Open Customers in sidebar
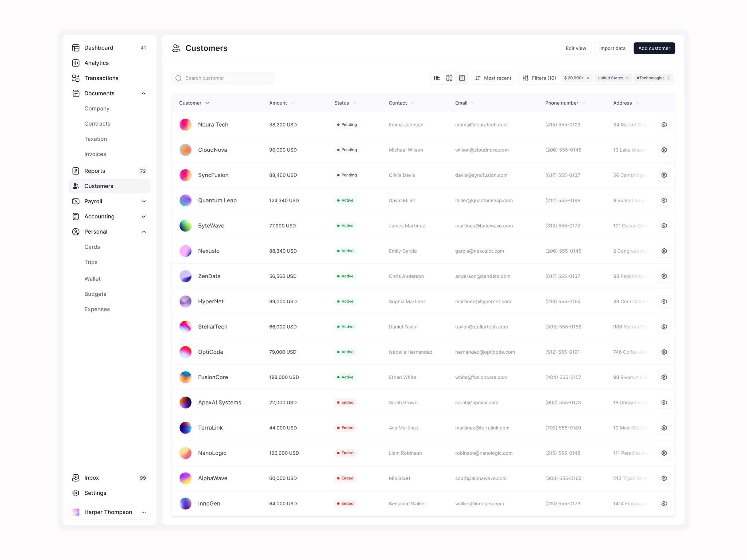The width and height of the screenshot is (747, 560). click(109, 186)
